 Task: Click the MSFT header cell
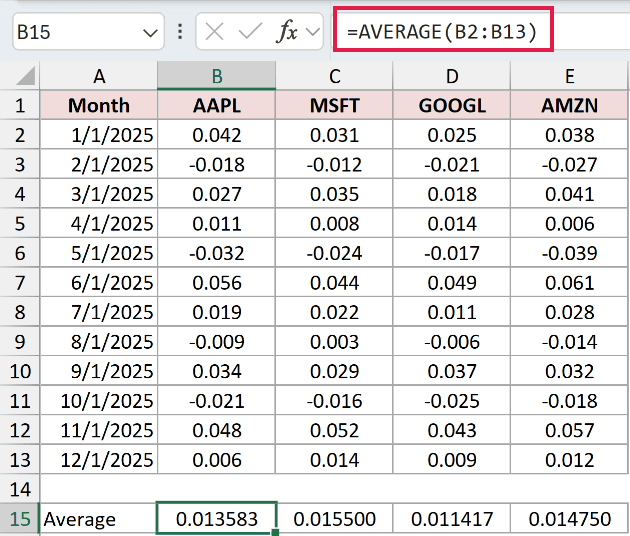(x=334, y=105)
